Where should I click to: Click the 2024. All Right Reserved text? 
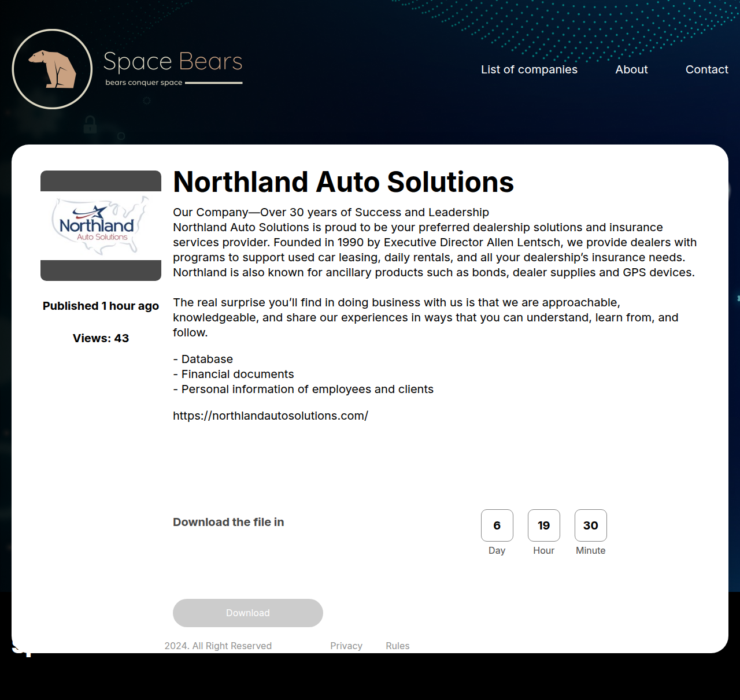[x=218, y=646]
